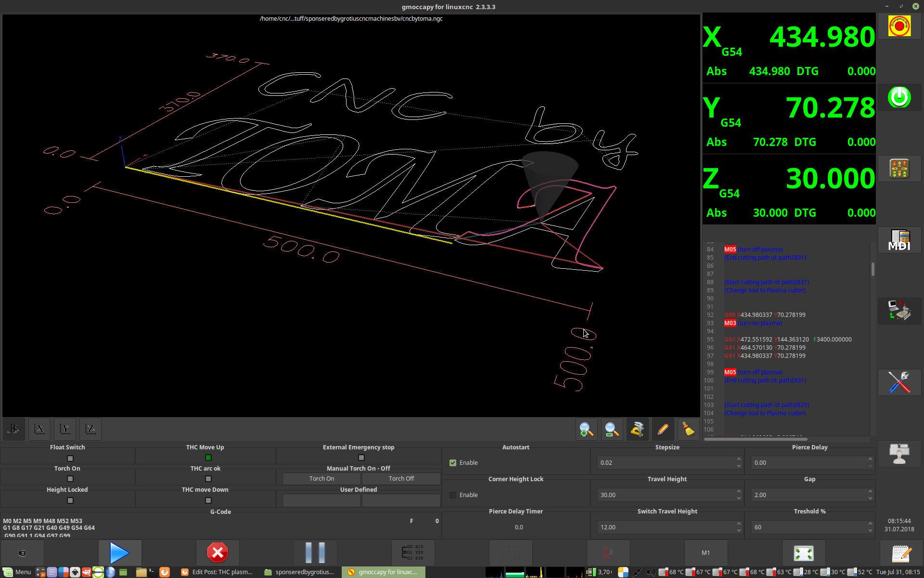Image resolution: width=924 pixels, height=578 pixels.
Task: Click the pencil icon in the preview toolbar
Action: [x=663, y=429]
